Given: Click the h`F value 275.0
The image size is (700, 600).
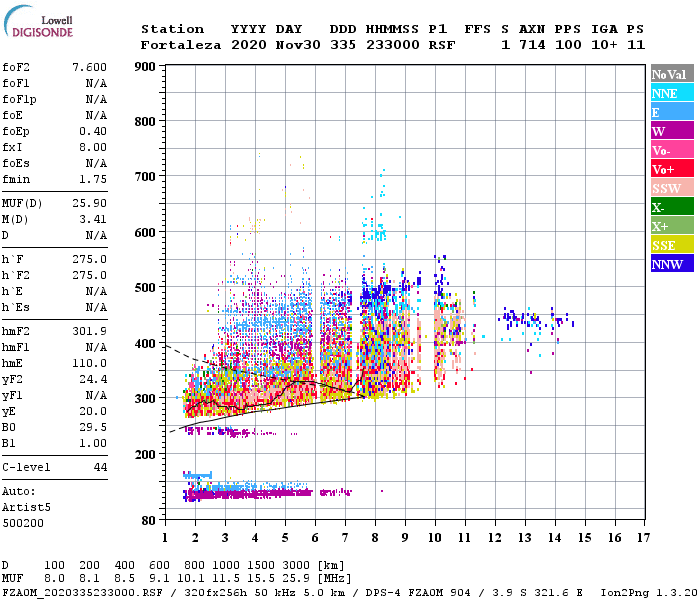Looking at the screenshot, I should click(x=90, y=259).
